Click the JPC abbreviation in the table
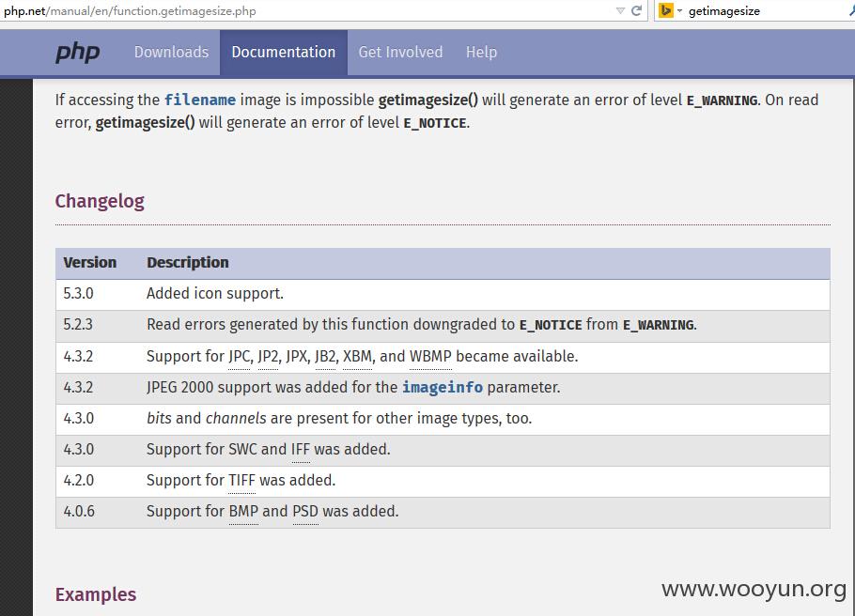This screenshot has height=616, width=855. pos(239,357)
